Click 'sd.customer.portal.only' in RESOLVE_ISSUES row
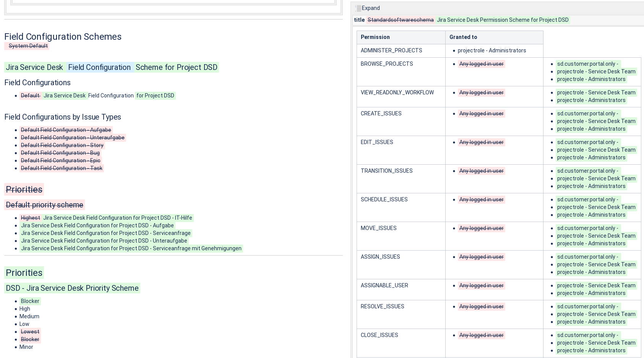Viewport: 644px width, 358px height. (587, 306)
